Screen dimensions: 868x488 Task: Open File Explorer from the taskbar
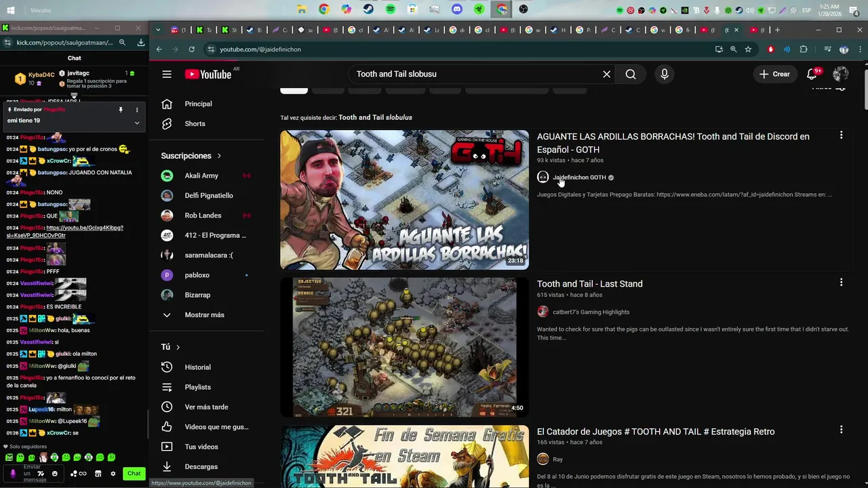click(302, 9)
